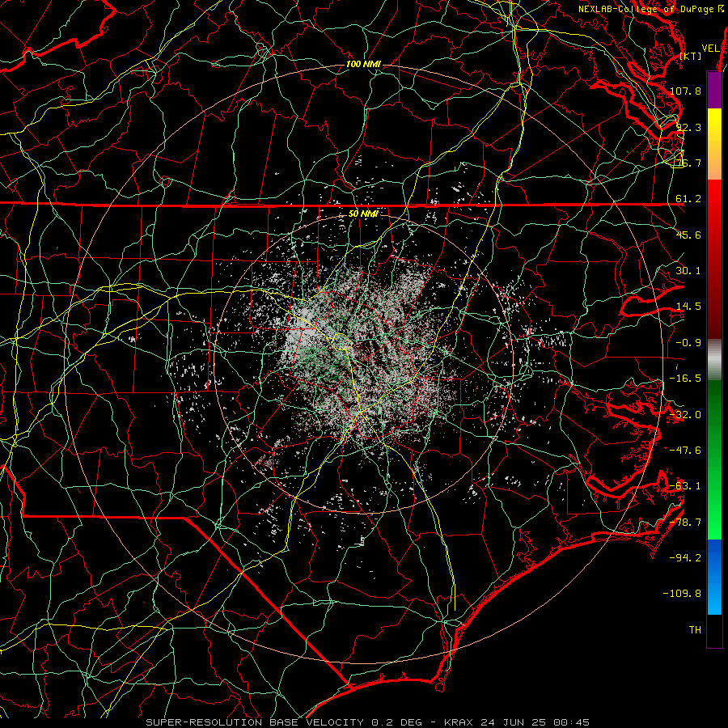Click the -63.1 legend value
Image resolution: width=728 pixels, height=728 pixels.
(x=685, y=486)
